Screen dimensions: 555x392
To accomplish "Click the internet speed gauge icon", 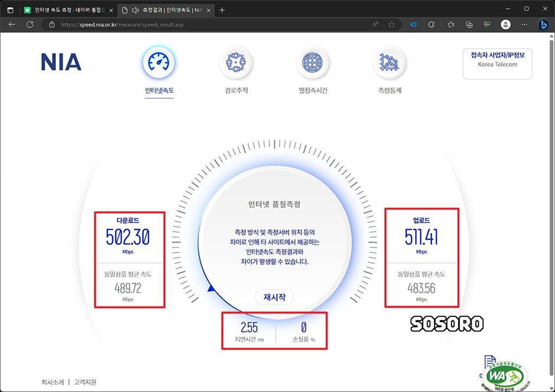I will point(159,62).
